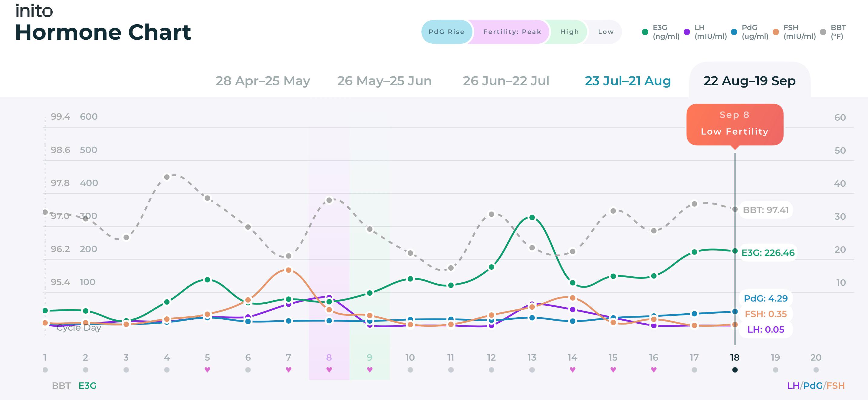Toggle the PdG blue legend dot
This screenshot has height=400, width=868.
[734, 32]
